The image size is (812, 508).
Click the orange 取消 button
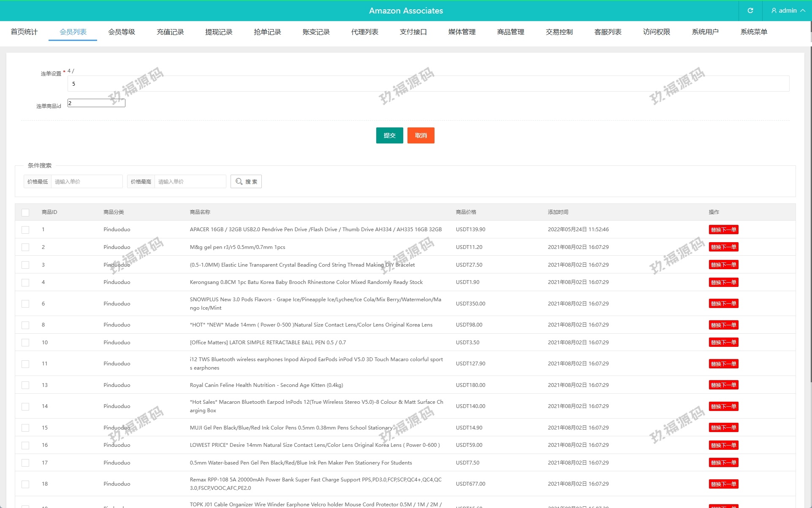click(421, 135)
